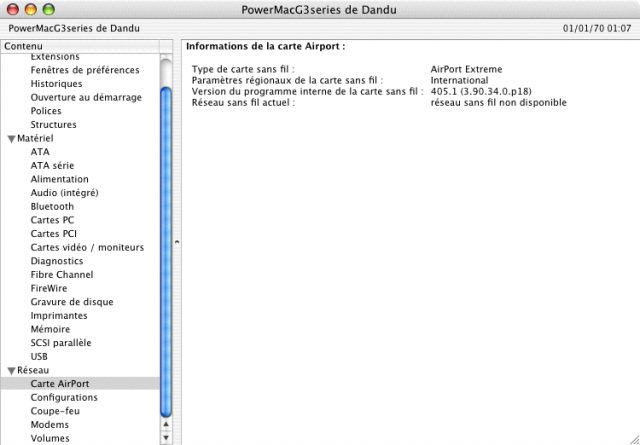This screenshot has height=445, width=640.
Task: Click firmware version 405.1 (3.90.34.0.p18)
Action: [481, 91]
